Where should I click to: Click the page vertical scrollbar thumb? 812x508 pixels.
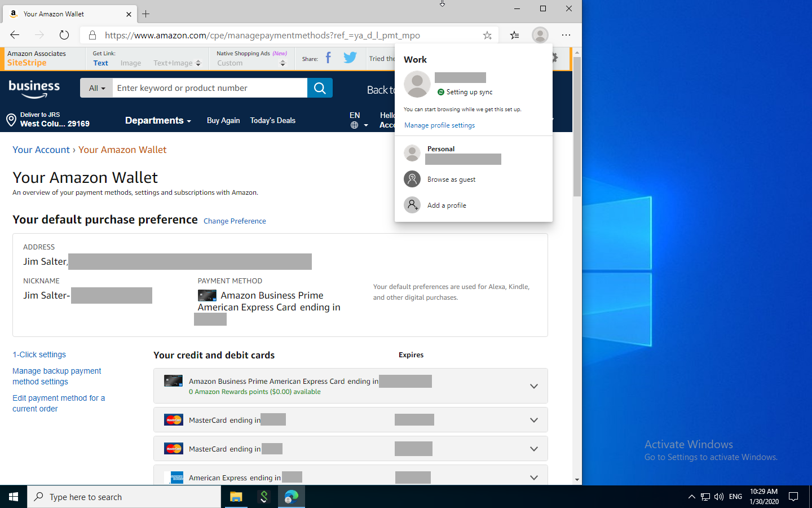coord(577,126)
